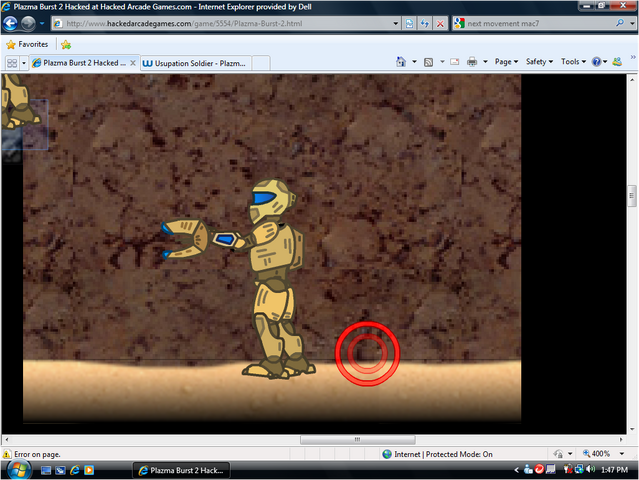
Task: Click Switch Between Windows quick launch icon
Action: point(60,470)
